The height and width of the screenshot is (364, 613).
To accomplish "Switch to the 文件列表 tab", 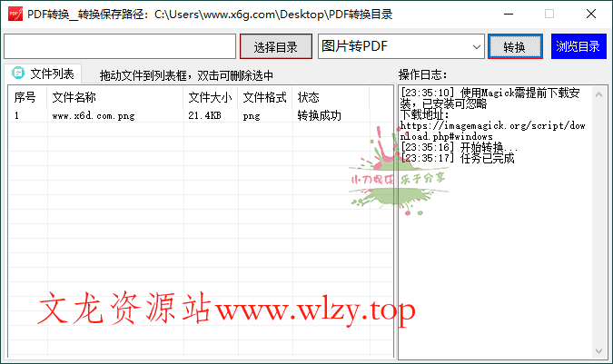I will point(43,74).
